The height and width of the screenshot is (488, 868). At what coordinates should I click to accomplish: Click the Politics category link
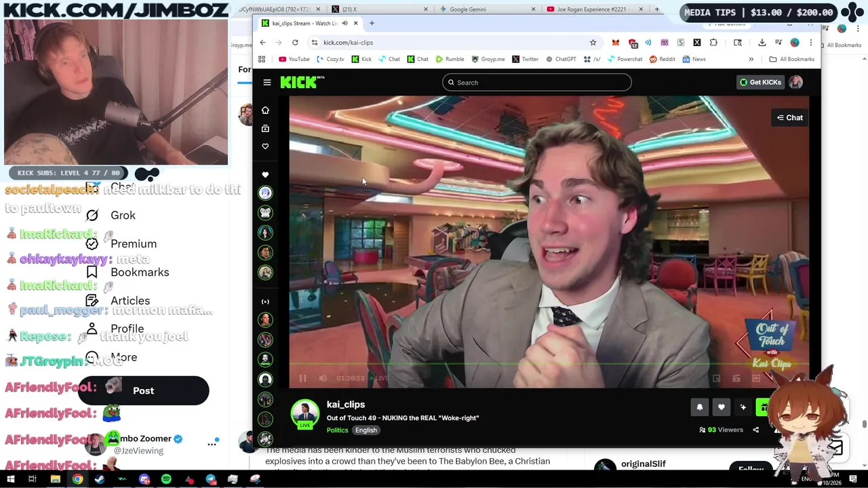coord(337,430)
